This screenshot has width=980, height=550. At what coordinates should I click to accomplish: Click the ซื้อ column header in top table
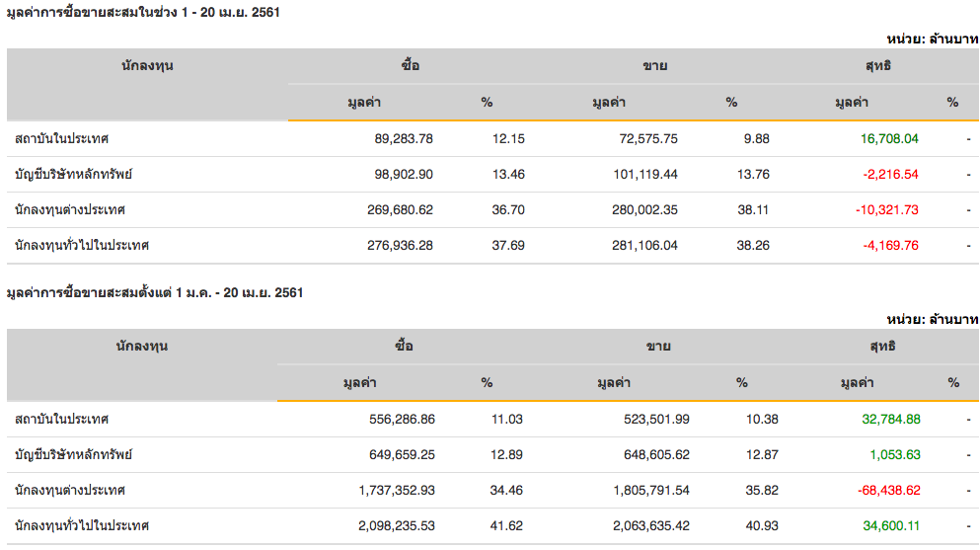(411, 66)
